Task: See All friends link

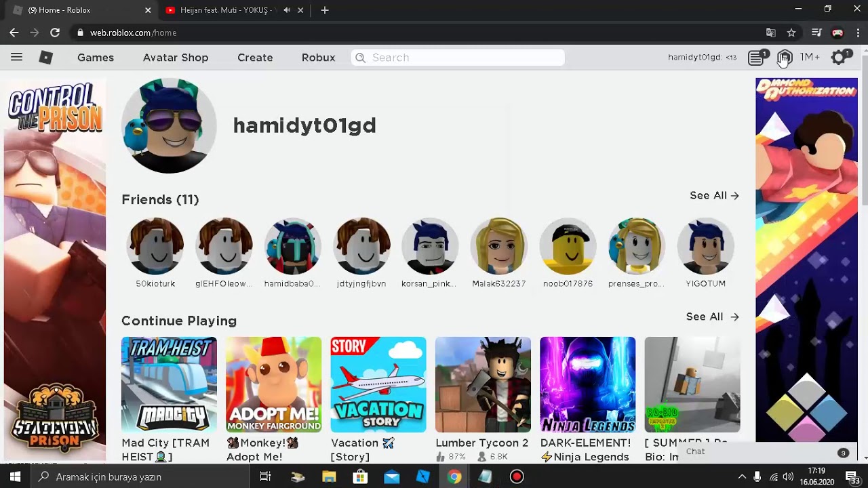Action: point(714,195)
